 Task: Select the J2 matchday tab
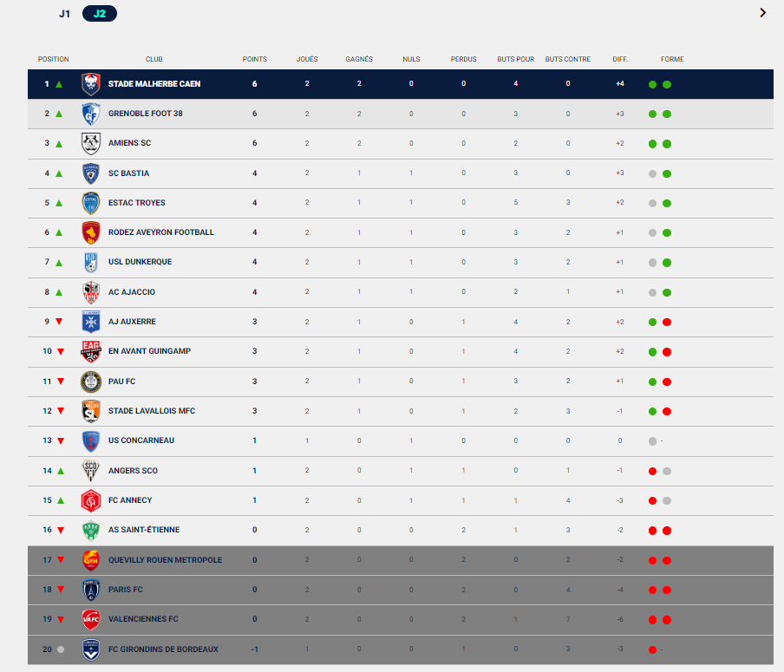tap(100, 14)
